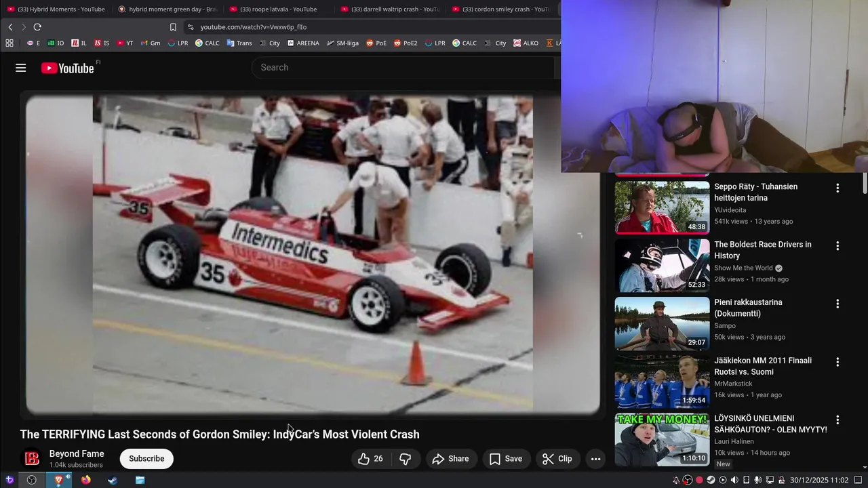Open options for LÖYSINKÖ UNELMIENI video
Viewport: 868px width, 488px height.
tap(837, 420)
